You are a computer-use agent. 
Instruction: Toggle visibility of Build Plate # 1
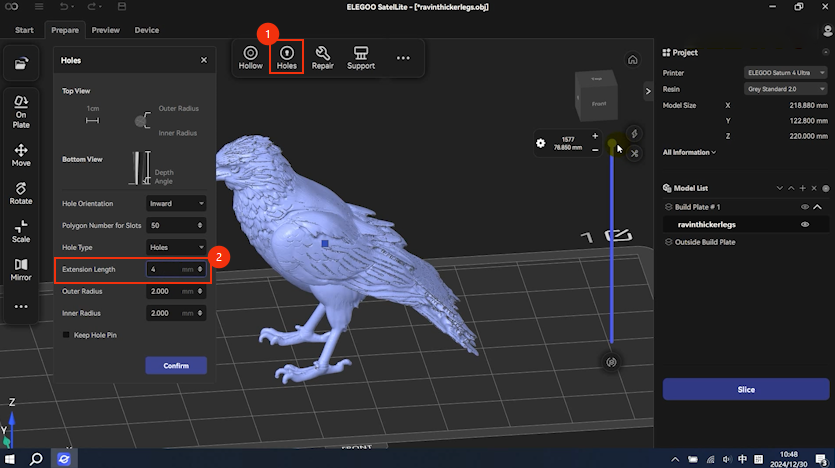coord(805,207)
